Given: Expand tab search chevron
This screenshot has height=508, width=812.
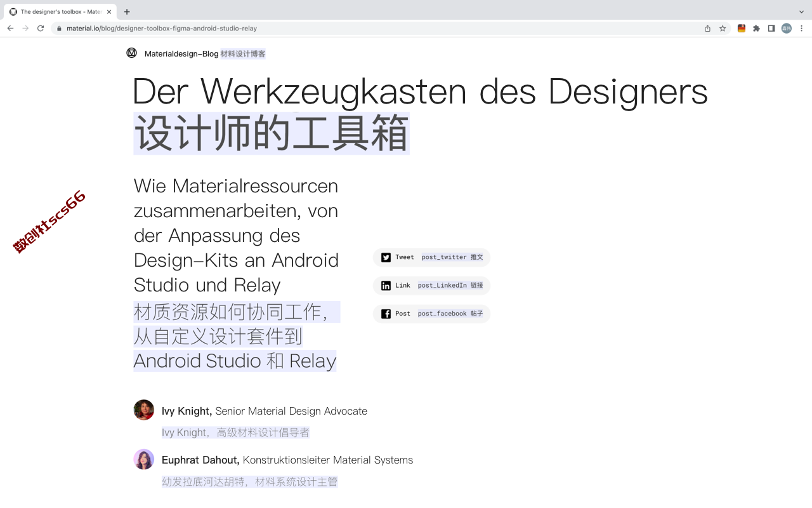Looking at the screenshot, I should pos(801,11).
